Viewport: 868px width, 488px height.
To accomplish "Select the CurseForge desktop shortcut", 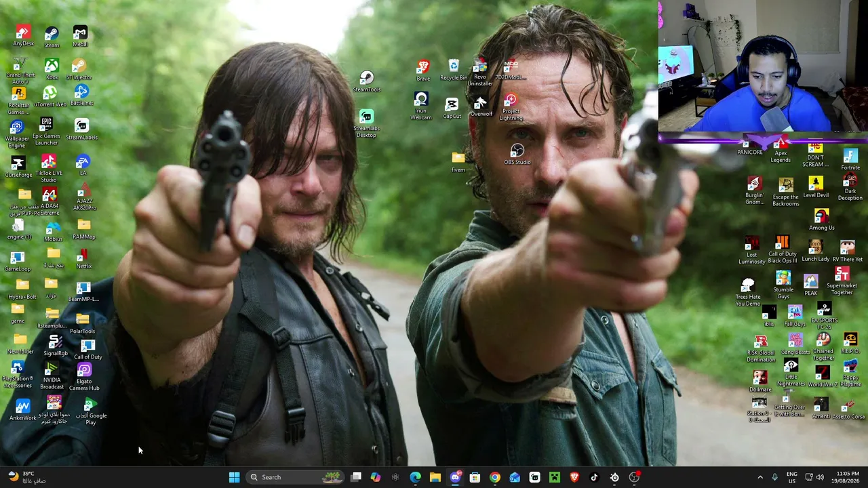I will click(18, 167).
